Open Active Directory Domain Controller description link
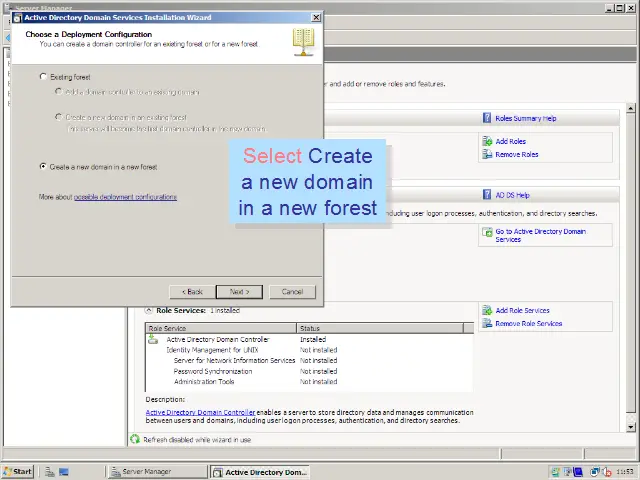 coord(200,412)
